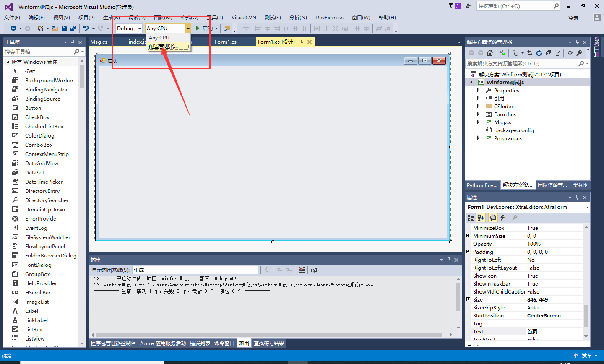
Task: Open the Debug solution configurations dropdown
Action: click(139, 28)
